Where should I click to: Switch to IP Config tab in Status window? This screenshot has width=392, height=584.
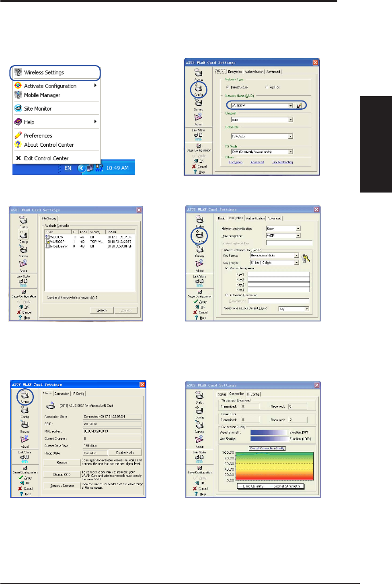(78, 393)
